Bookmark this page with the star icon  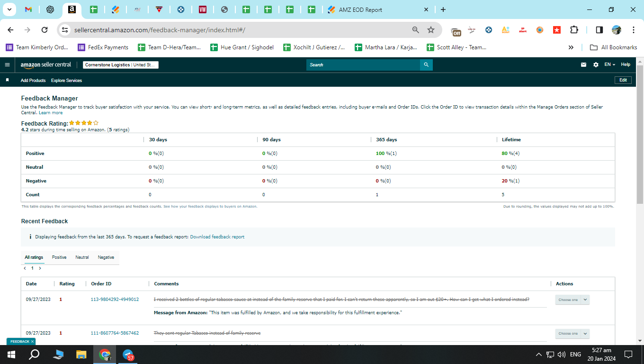[x=431, y=30]
